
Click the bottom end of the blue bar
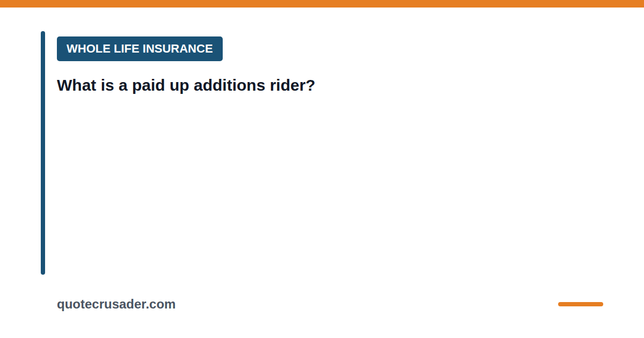(43, 272)
